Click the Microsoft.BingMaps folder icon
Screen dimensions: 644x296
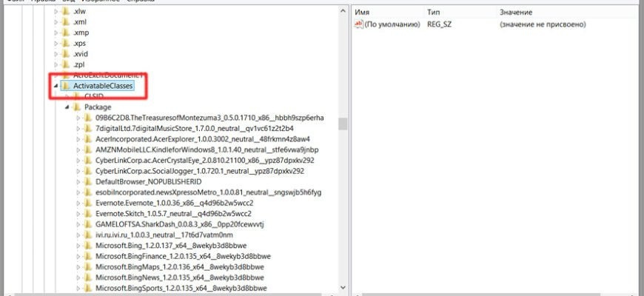[x=88, y=267]
